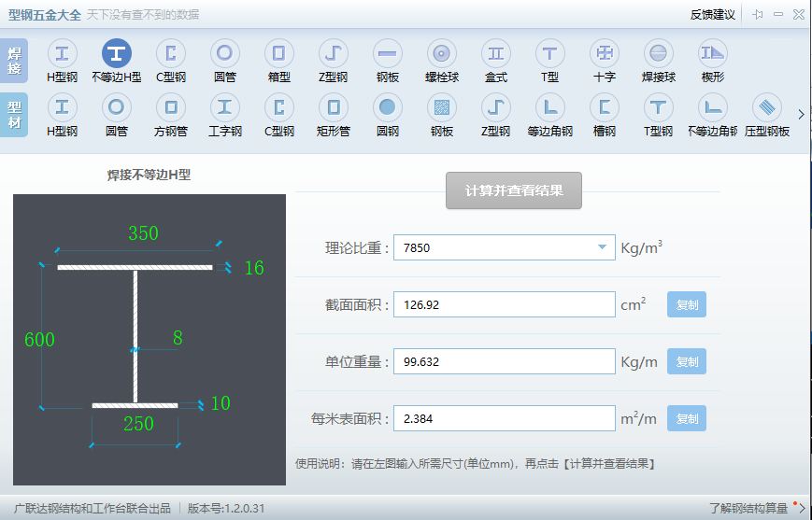
Task: Edit section height value 600
Action: tap(39, 340)
